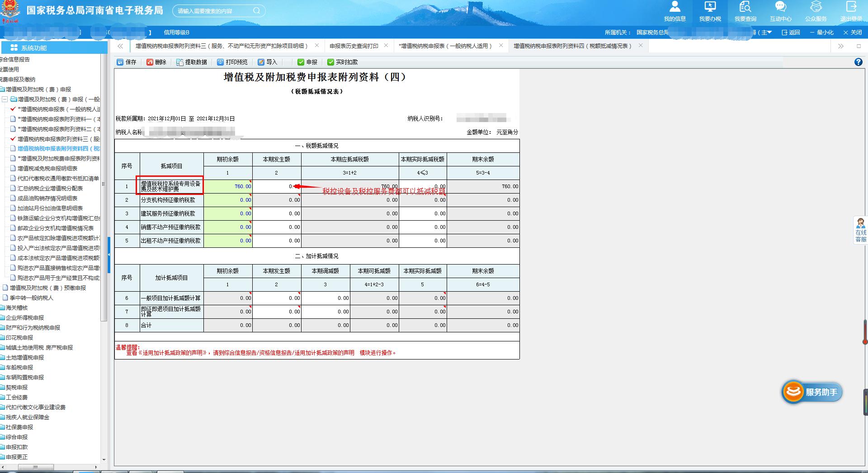The image size is (868, 473).
Task: Switch to 申报表历史查询打印 tab
Action: pos(354,46)
